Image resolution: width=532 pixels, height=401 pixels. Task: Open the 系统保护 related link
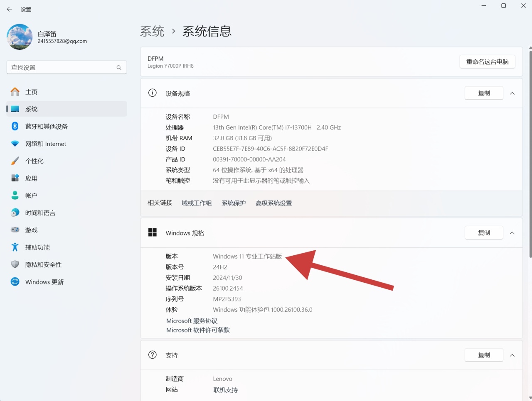[x=234, y=203]
